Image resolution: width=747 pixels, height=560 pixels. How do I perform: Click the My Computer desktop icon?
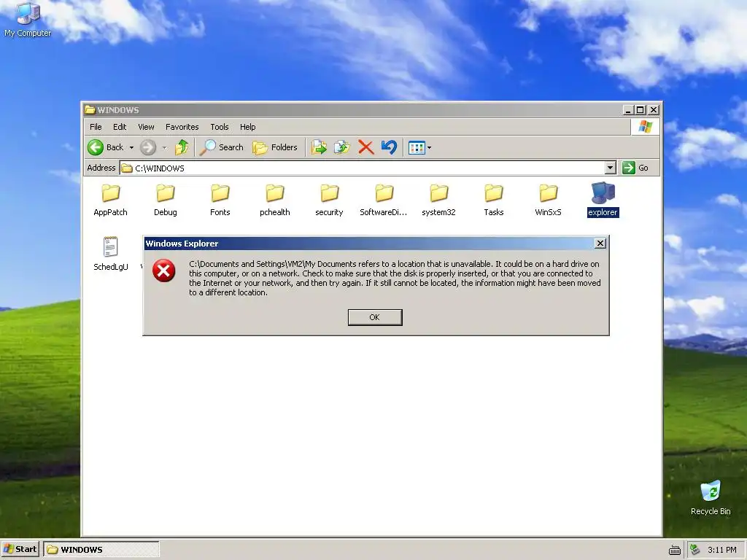coord(28,20)
